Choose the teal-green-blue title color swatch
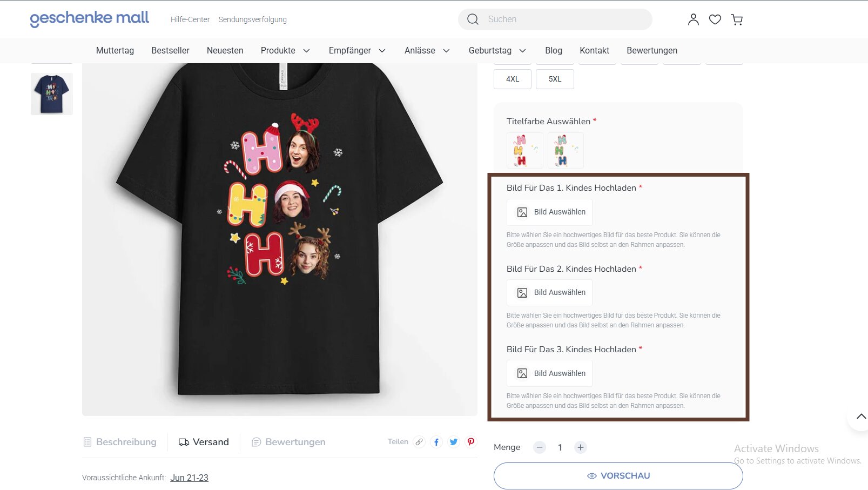 (566, 150)
